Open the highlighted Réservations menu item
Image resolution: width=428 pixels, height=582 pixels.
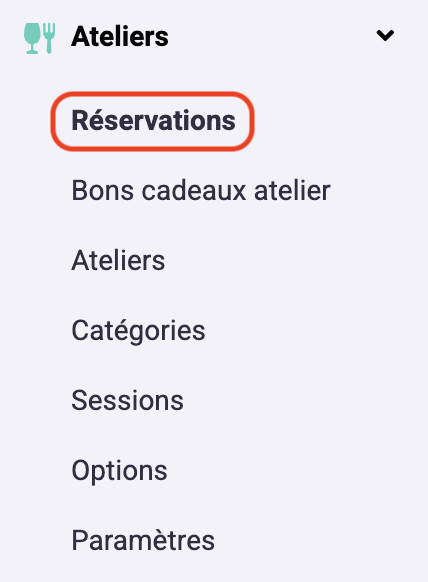tap(153, 121)
